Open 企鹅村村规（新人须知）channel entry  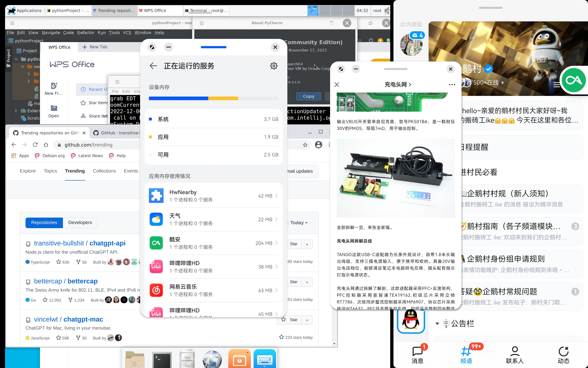(x=521, y=198)
